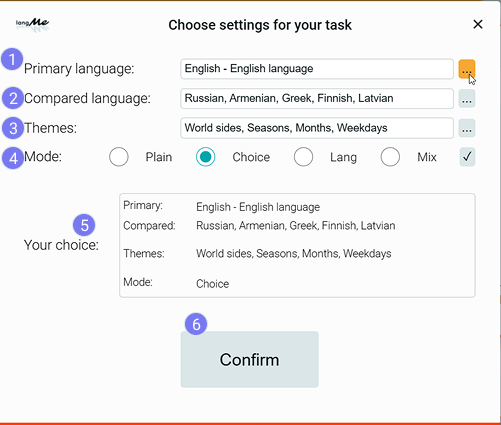Open Themes picker ellipsis button
Image resolution: width=501 pixels, height=425 pixels.
tap(467, 128)
